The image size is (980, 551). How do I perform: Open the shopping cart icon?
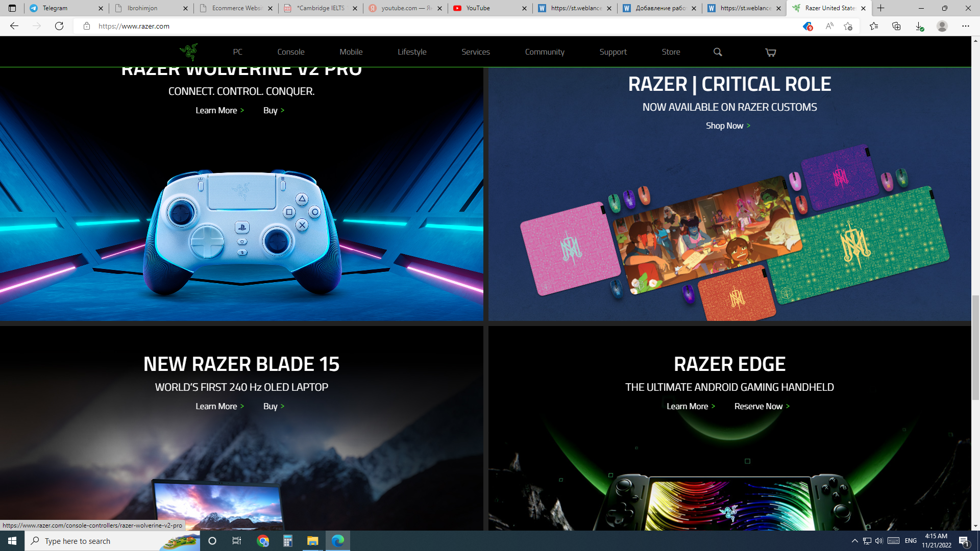click(x=771, y=52)
